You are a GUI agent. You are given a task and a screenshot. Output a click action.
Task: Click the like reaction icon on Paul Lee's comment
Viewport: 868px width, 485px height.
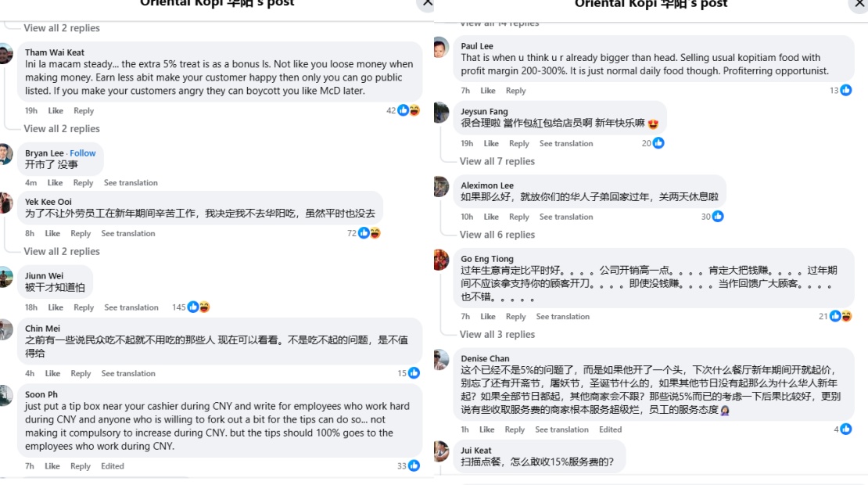tap(846, 90)
